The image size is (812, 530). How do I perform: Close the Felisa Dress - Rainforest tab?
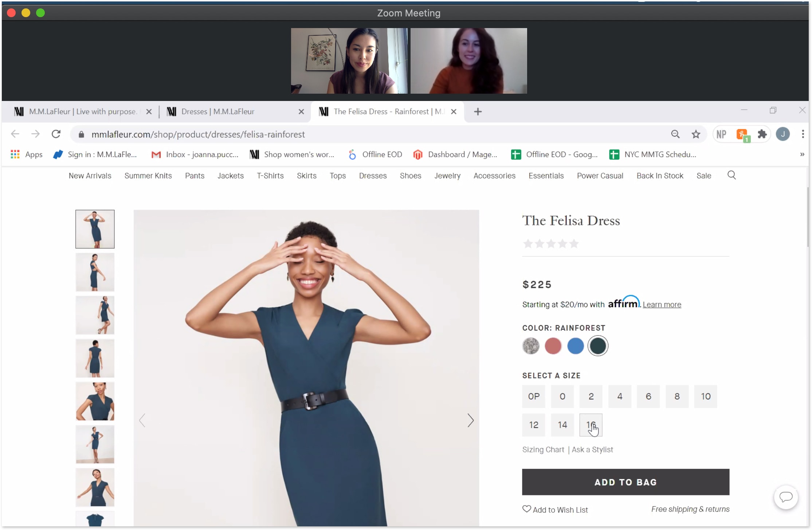coord(454,112)
